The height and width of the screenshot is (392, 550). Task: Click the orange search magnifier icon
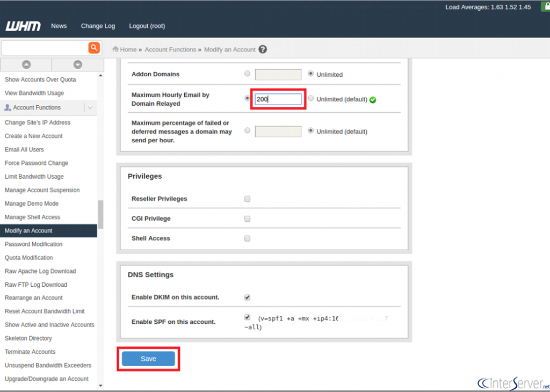click(94, 48)
